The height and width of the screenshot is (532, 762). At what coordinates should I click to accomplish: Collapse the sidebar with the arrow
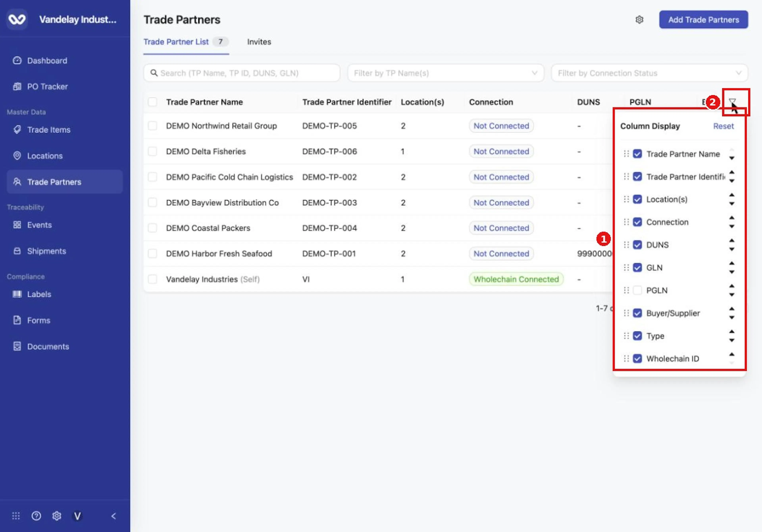click(x=114, y=516)
